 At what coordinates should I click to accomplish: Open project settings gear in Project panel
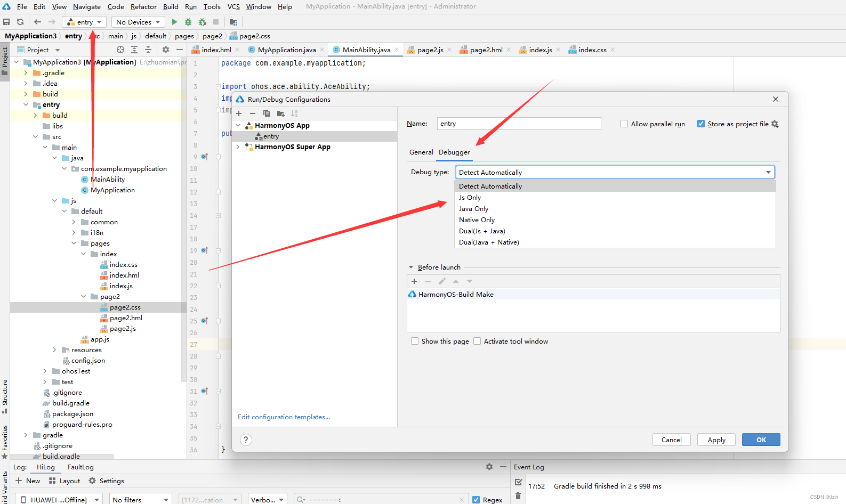[166, 50]
